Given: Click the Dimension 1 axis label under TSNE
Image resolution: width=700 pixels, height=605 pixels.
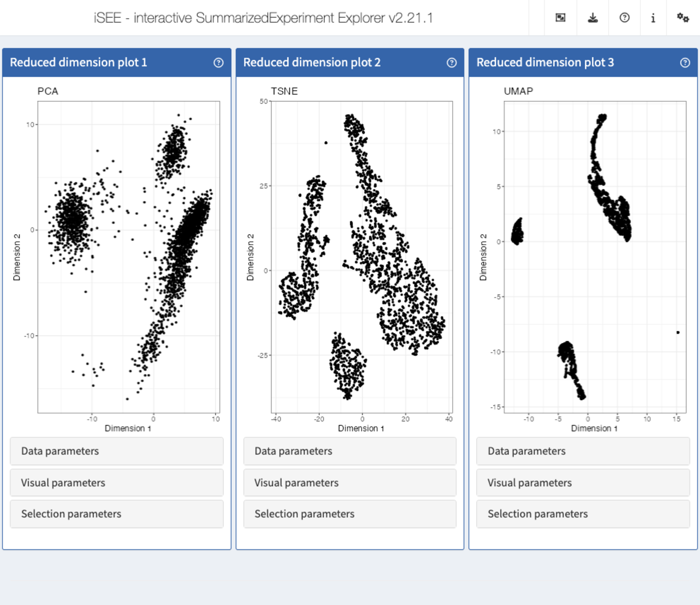Looking at the screenshot, I should point(361,428).
